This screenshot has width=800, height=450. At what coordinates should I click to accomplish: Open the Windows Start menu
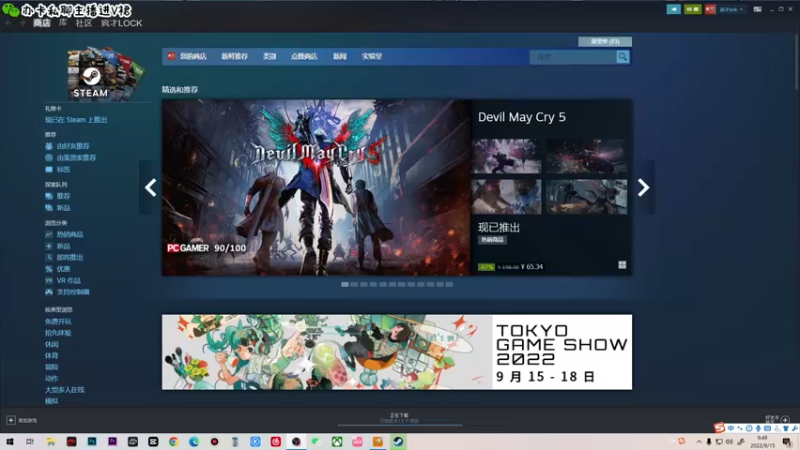click(x=10, y=442)
